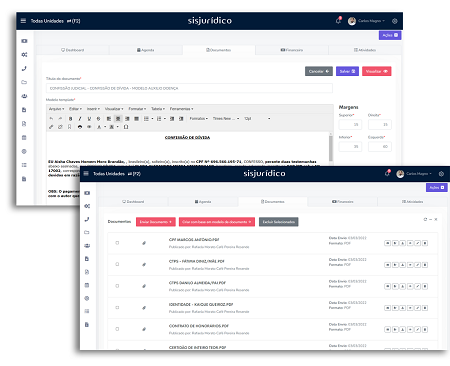Switch to Financeiro tab in back window
This screenshot has width=450, height=366.
[292, 50]
